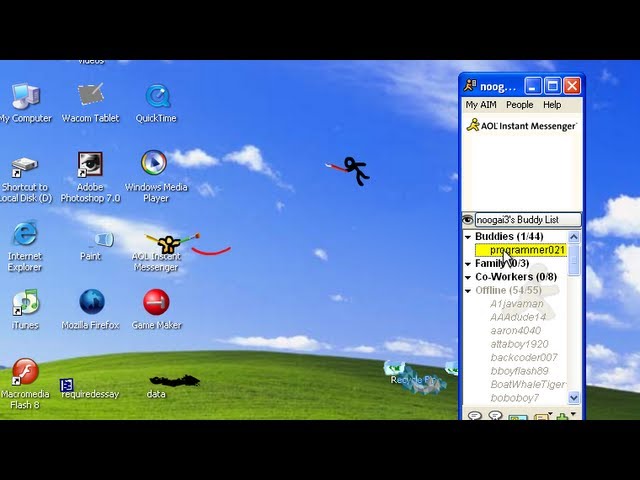Click the buddy list scrollbar thumb
Viewport: 640px width, 480px height.
(573, 260)
